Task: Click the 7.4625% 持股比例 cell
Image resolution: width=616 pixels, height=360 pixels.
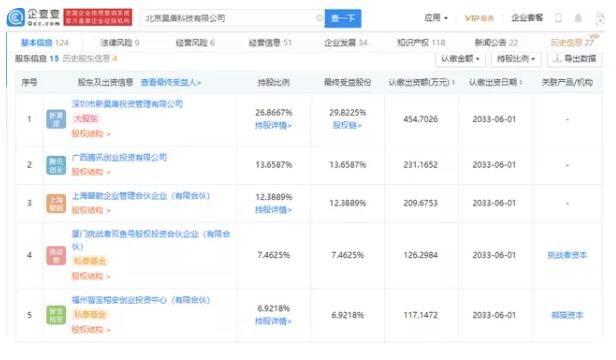Action: [273, 255]
